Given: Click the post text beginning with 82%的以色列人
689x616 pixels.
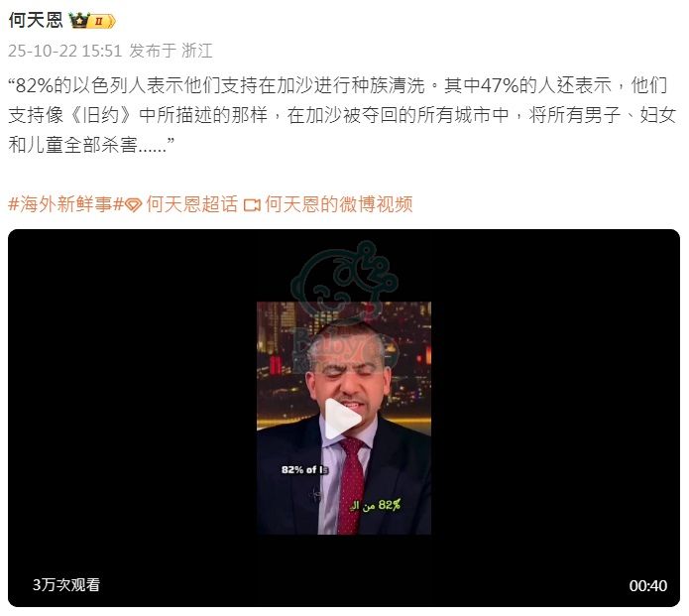Looking at the screenshot, I should point(342,115).
